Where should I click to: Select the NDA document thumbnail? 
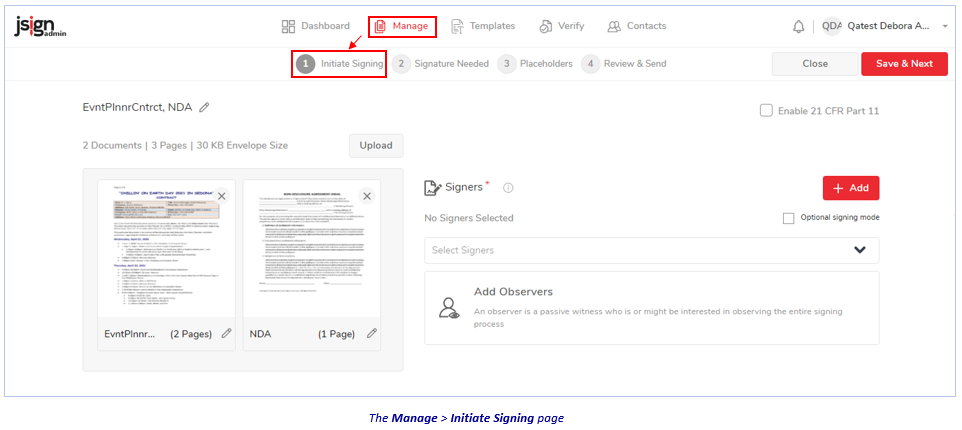[311, 250]
